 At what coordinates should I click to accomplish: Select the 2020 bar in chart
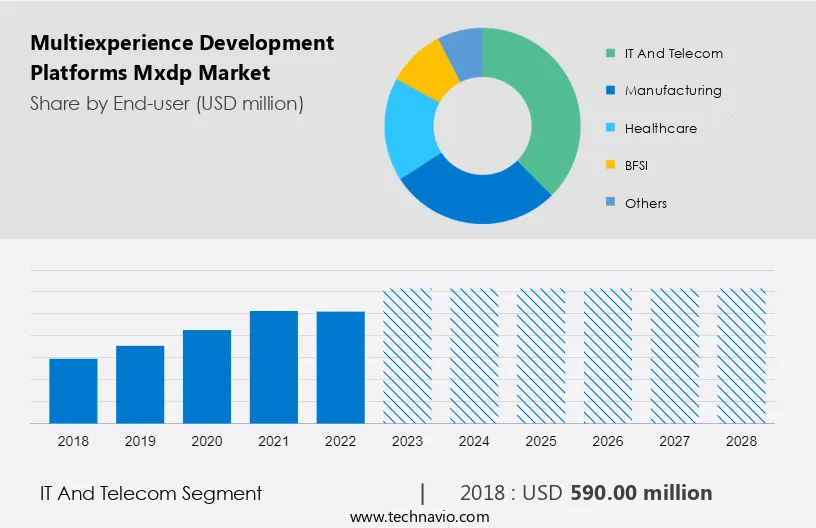point(207,376)
